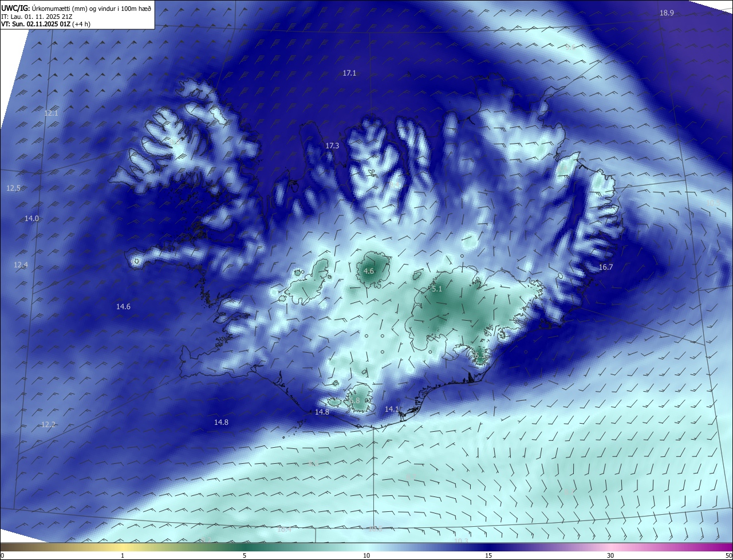Click the 12.1 value label

51,113
